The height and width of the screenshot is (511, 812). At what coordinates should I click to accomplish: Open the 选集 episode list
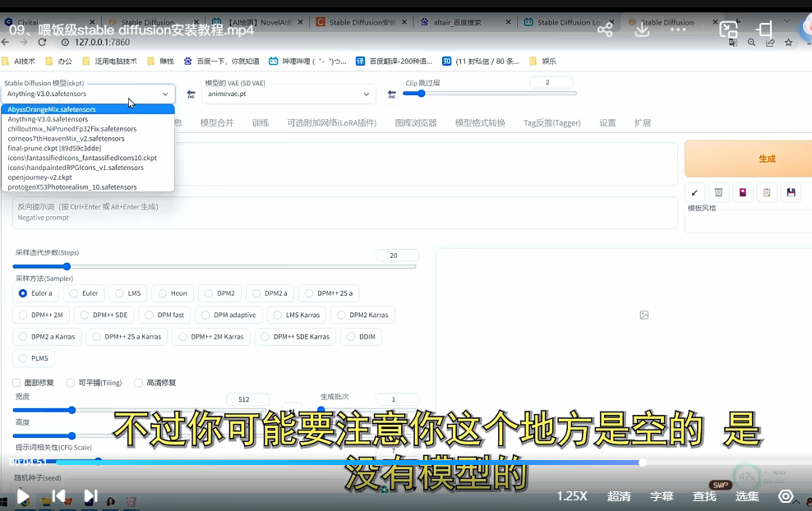point(747,496)
